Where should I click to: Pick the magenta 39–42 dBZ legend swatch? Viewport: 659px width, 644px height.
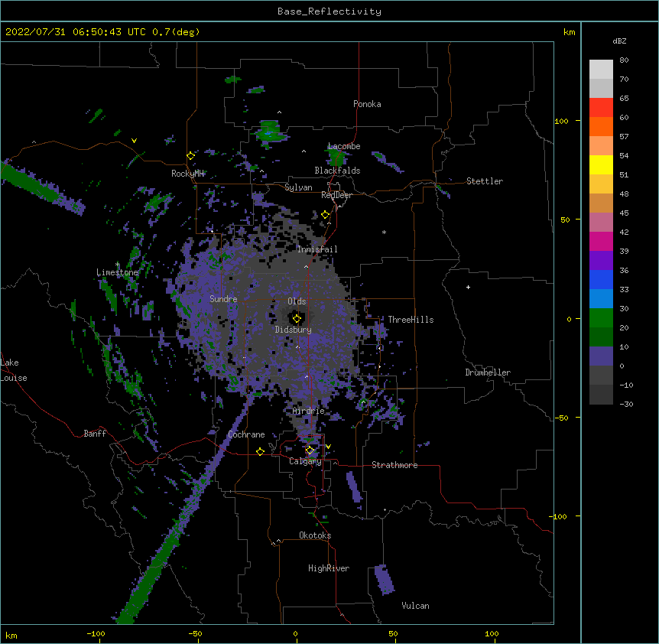coord(601,241)
